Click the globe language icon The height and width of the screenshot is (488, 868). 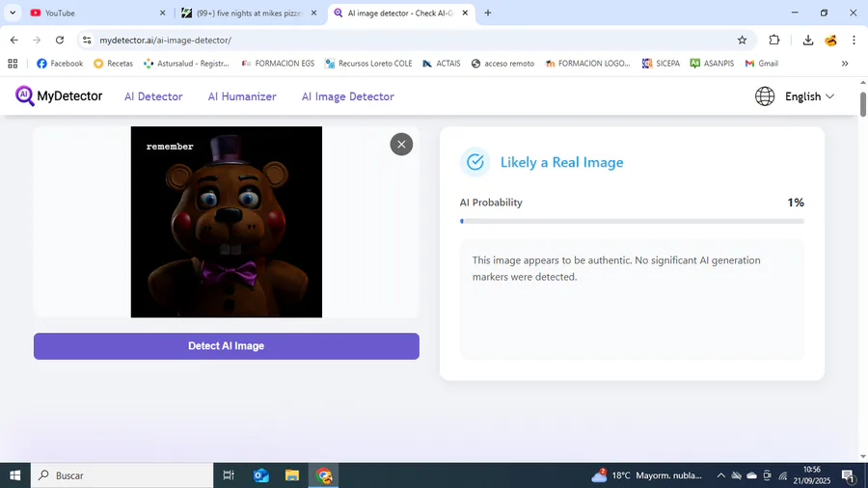pyautogui.click(x=765, y=96)
